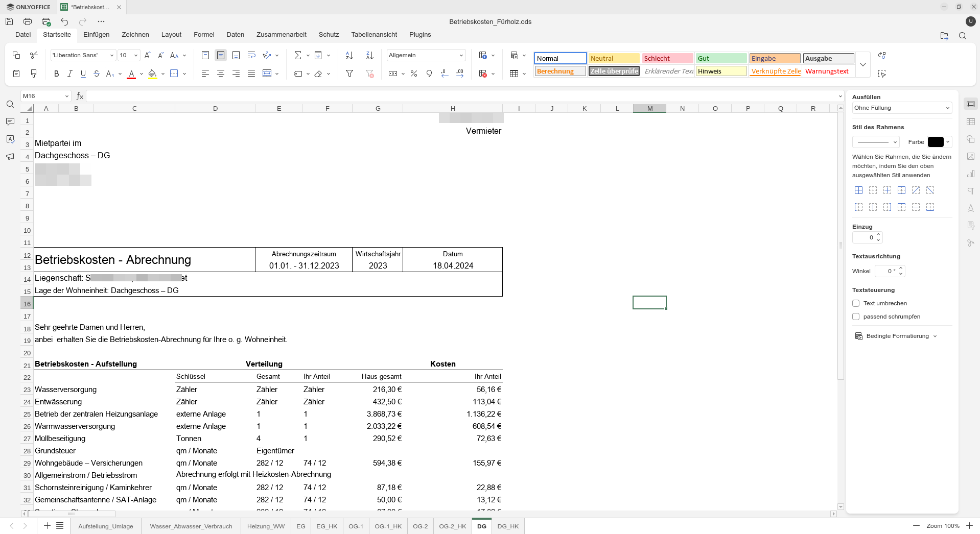980x534 pixels.
Task: Click the Winkel angle input field
Action: tap(886, 271)
